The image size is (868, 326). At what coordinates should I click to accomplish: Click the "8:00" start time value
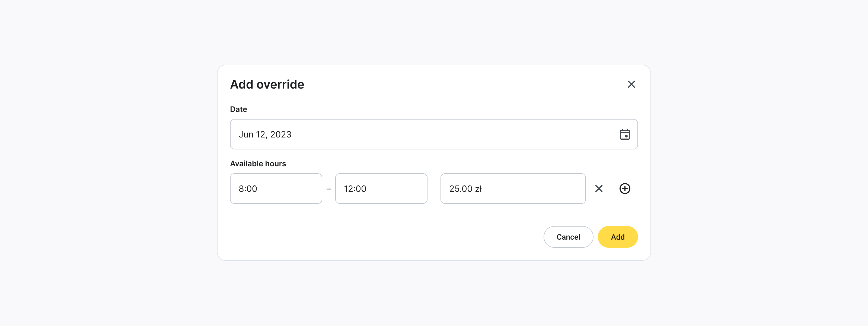pos(248,189)
